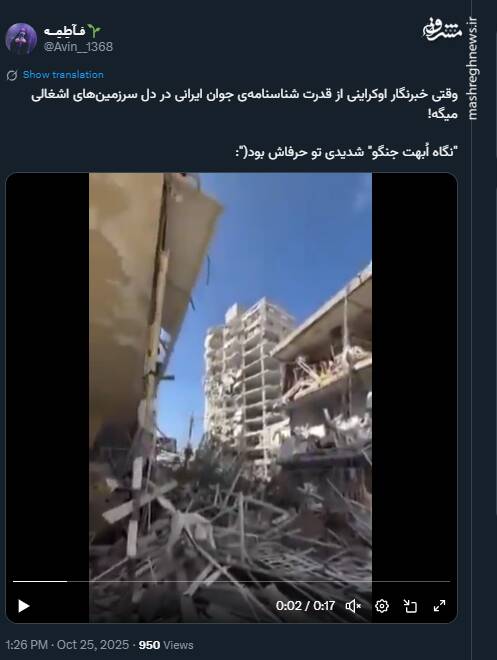Click the translation icon beside Show translation

point(12,75)
